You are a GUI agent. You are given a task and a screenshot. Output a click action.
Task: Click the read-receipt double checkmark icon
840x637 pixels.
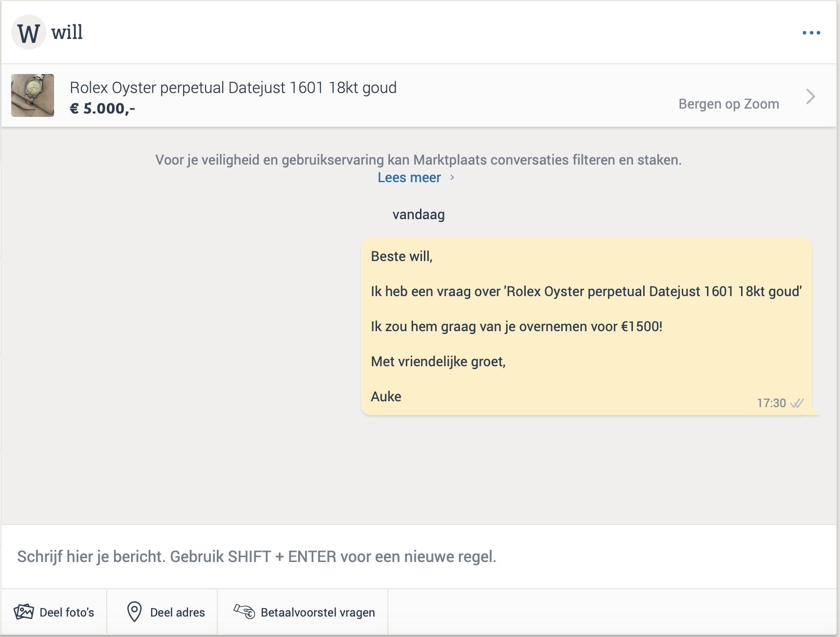[797, 403]
